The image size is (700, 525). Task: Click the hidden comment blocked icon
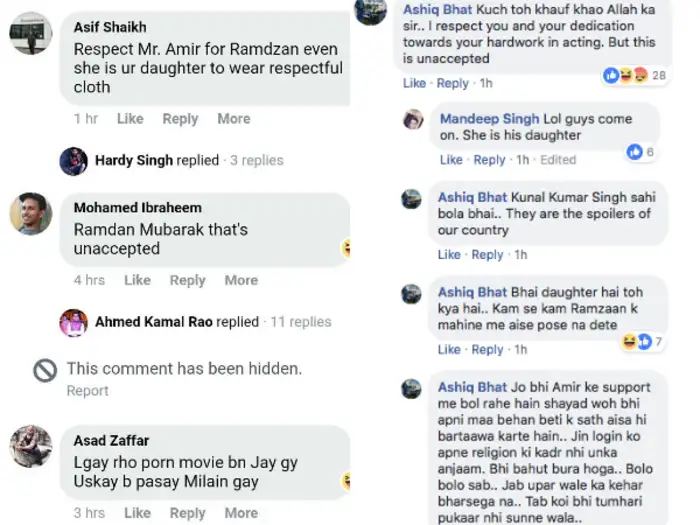[x=45, y=371]
